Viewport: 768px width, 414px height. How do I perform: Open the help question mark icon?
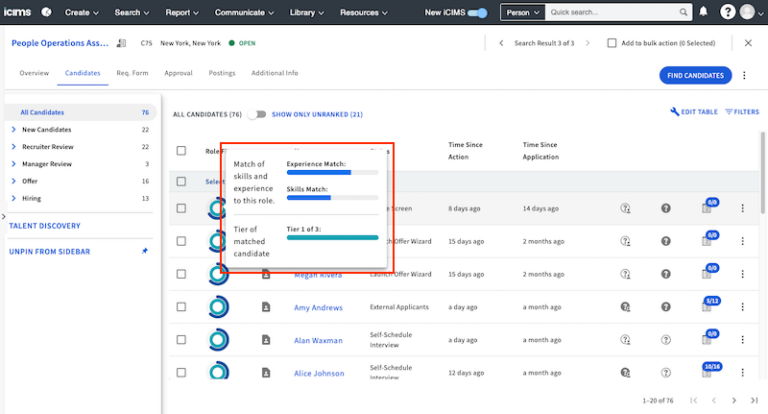[x=727, y=12]
